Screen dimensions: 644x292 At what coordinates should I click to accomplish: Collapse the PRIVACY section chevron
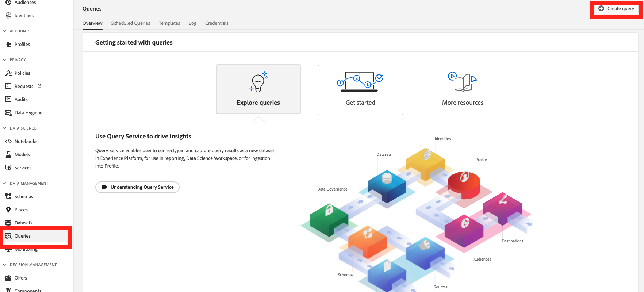[x=4, y=60]
